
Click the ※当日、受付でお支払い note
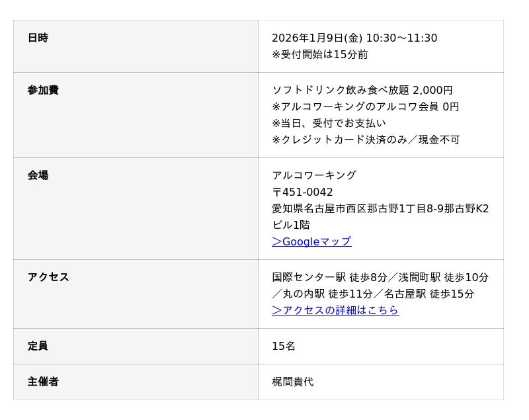pos(329,124)
